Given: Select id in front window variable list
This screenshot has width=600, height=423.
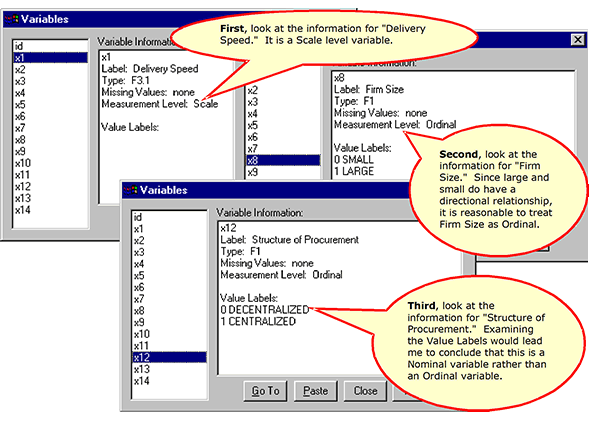Looking at the screenshot, I should [169, 217].
